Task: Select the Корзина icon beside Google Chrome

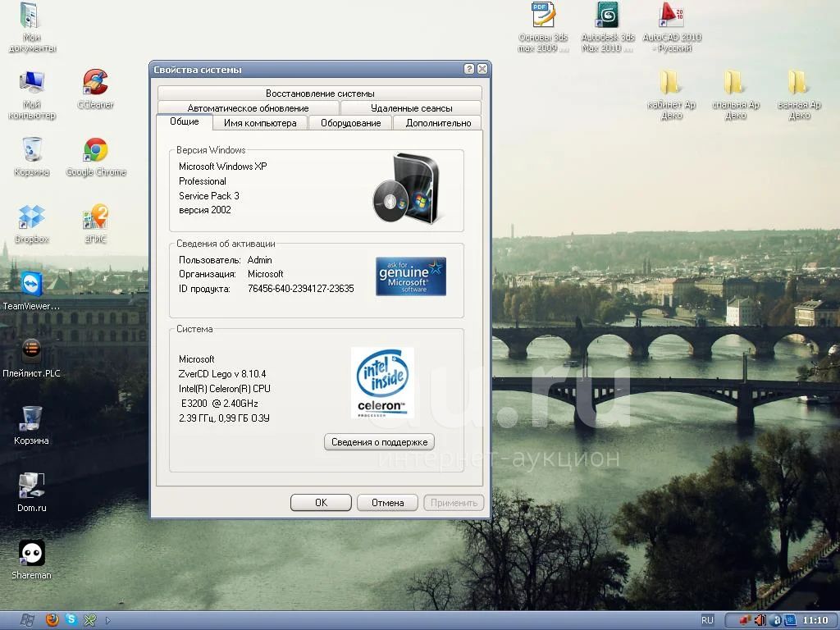Action: click(x=32, y=157)
